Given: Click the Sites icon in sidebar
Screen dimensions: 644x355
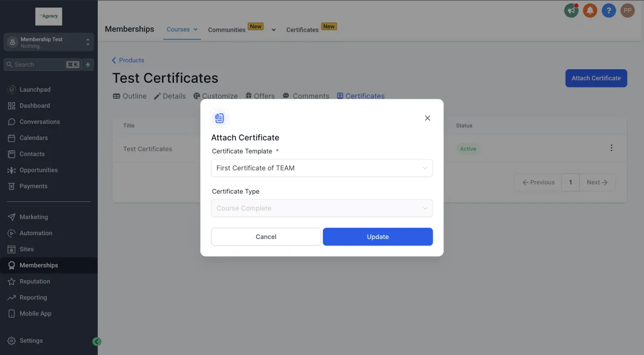Looking at the screenshot, I should [x=11, y=249].
